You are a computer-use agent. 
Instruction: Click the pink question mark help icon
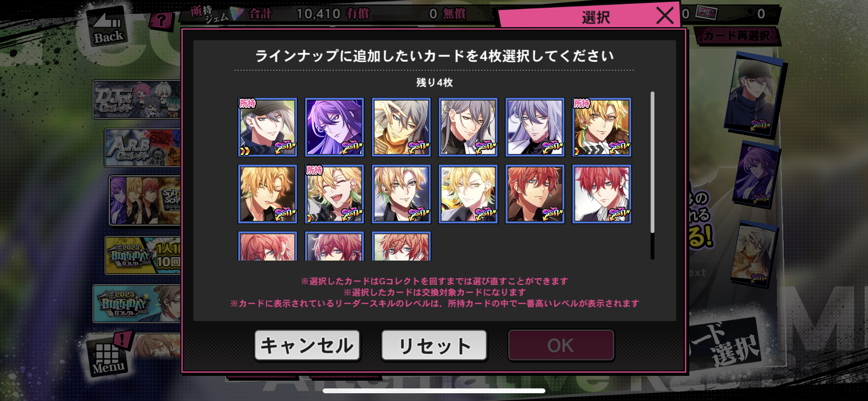(x=161, y=20)
